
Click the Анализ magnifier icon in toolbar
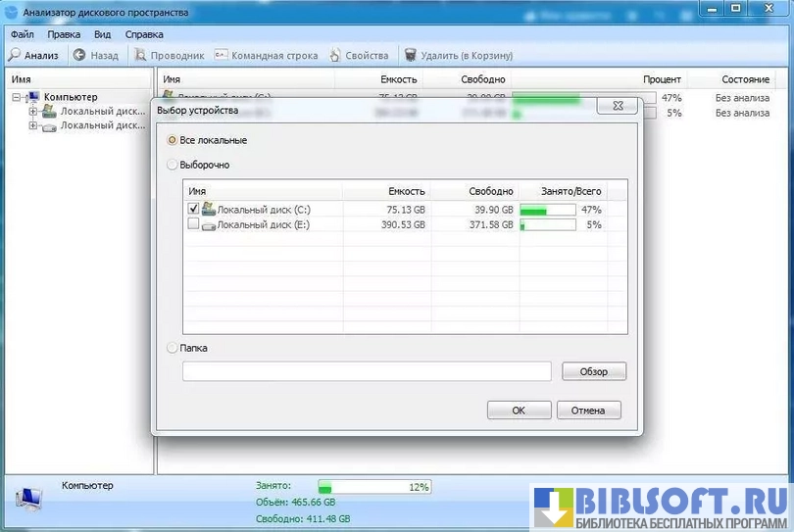coord(15,56)
